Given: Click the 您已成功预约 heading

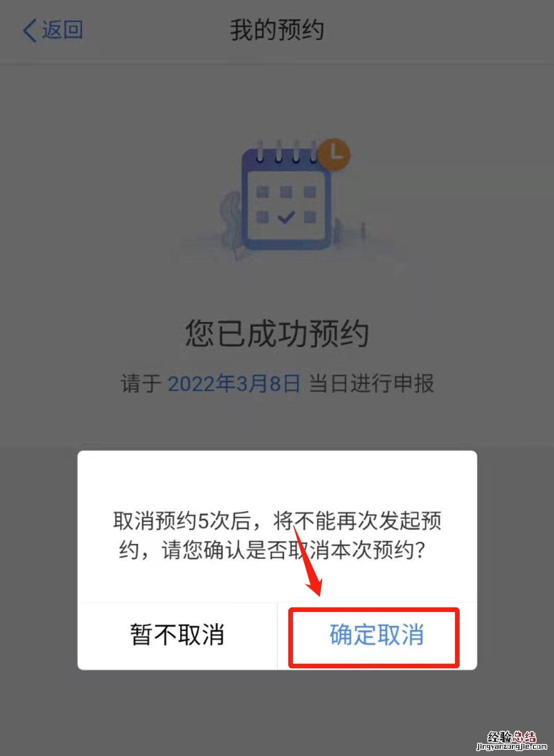Looking at the screenshot, I should (277, 333).
